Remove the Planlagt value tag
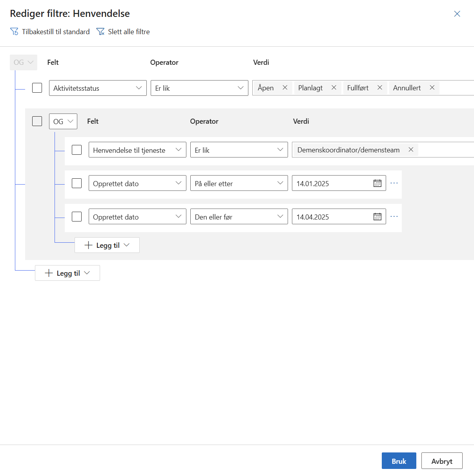Screen dimensions: 474x476 pyautogui.click(x=334, y=88)
